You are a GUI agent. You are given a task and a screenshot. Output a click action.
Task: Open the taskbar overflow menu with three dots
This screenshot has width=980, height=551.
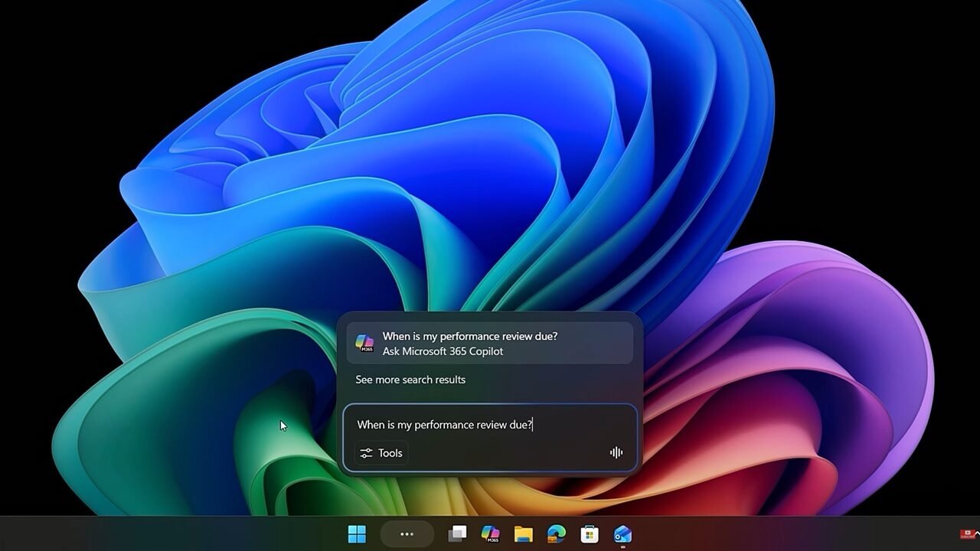pos(407,533)
